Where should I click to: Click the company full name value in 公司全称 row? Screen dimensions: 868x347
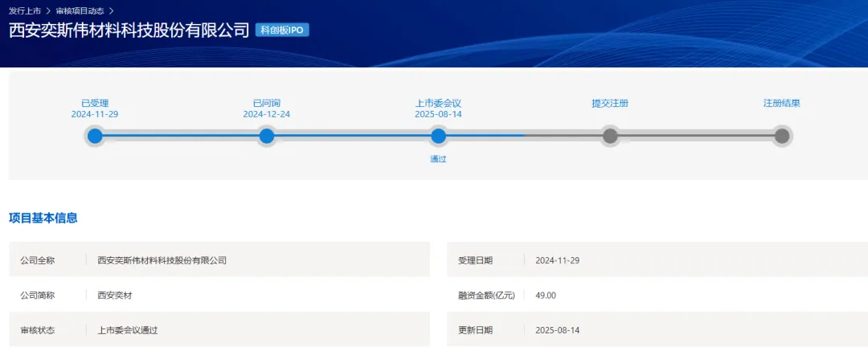[x=162, y=260]
